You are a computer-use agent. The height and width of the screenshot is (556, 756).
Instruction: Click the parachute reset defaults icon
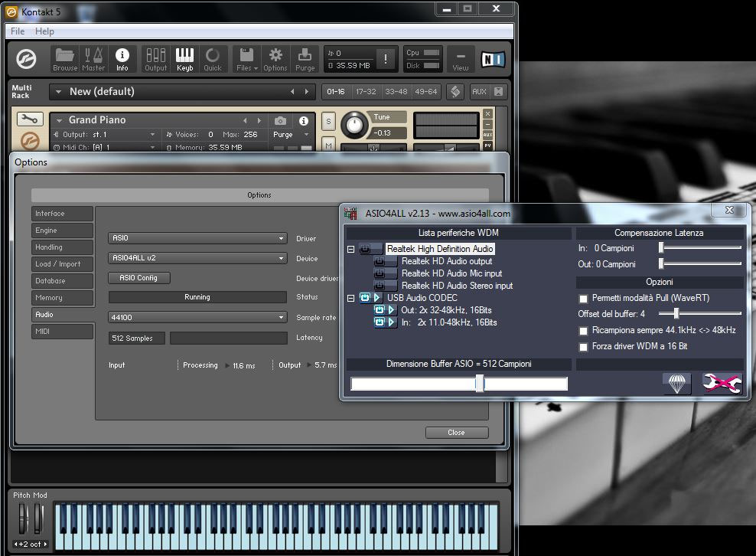(x=676, y=384)
